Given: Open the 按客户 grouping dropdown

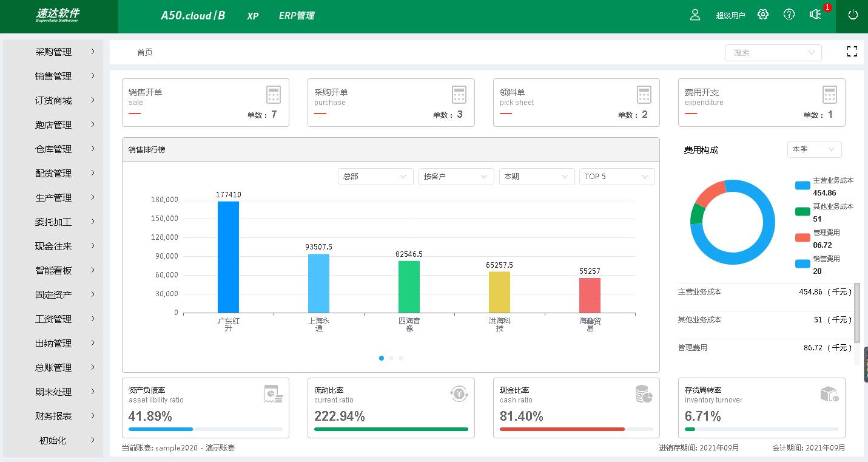Looking at the screenshot, I should (455, 177).
